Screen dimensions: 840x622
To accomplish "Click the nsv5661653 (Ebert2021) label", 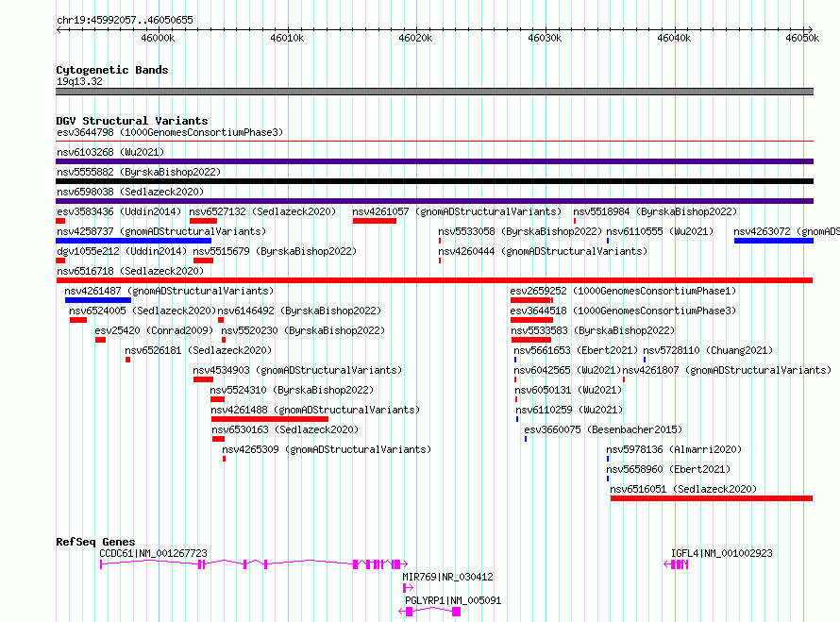I will coord(576,350).
